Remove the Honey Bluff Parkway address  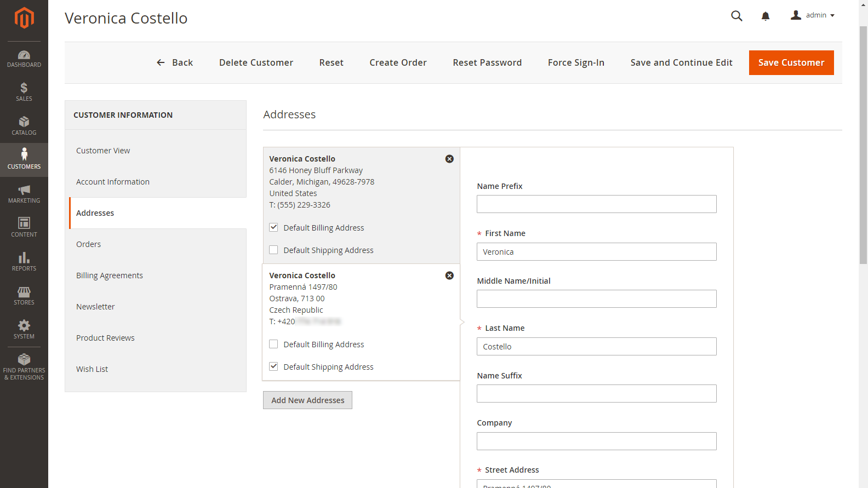(449, 159)
